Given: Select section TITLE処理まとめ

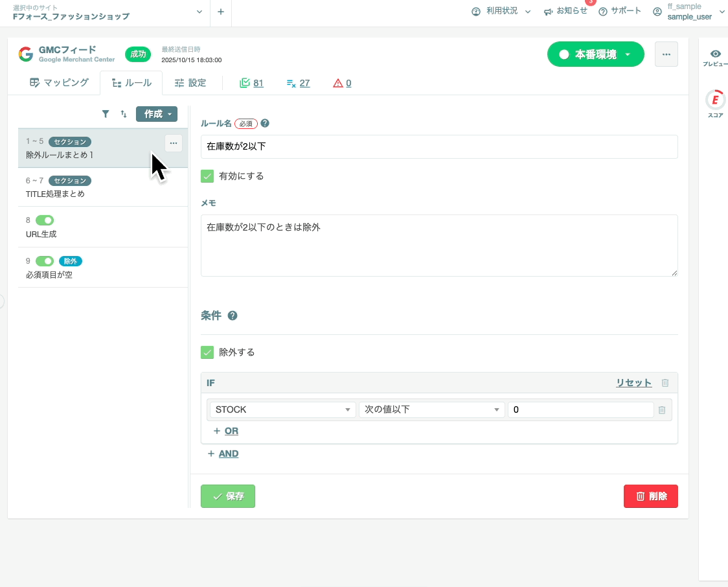Looking at the screenshot, I should click(x=103, y=187).
